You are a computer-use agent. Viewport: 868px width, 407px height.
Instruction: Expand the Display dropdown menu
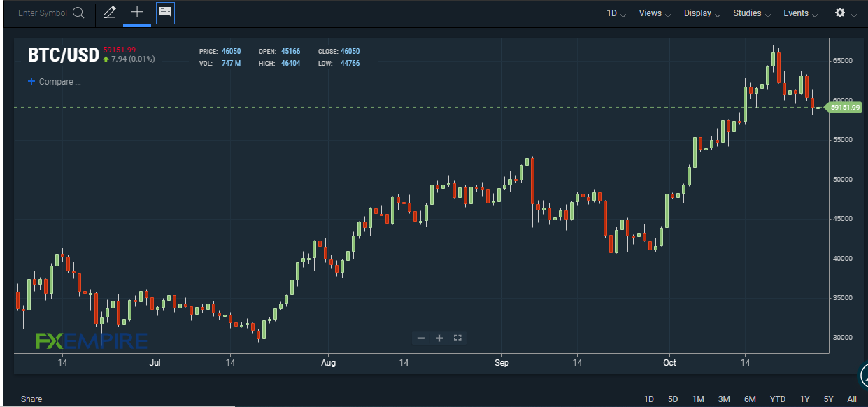click(x=702, y=13)
